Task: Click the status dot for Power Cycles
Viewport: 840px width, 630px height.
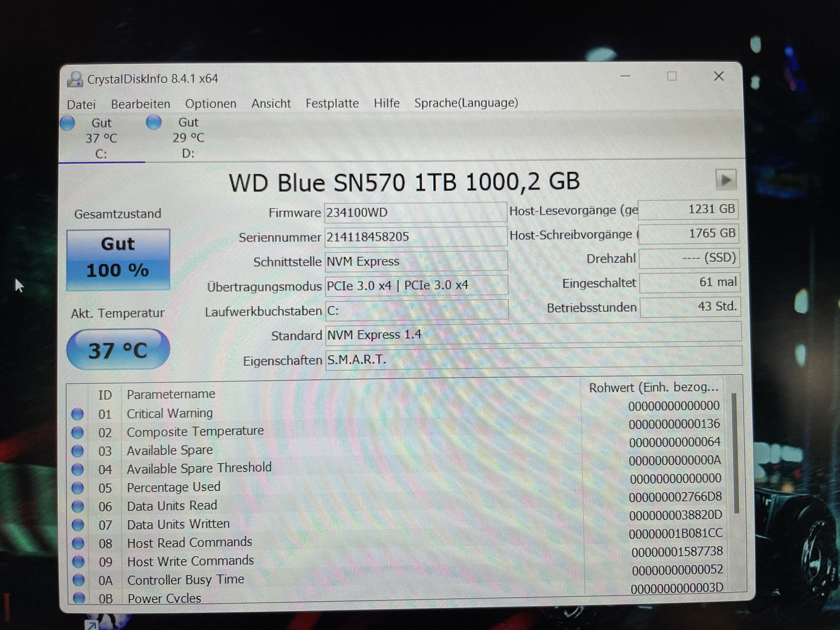Action: coord(79,598)
